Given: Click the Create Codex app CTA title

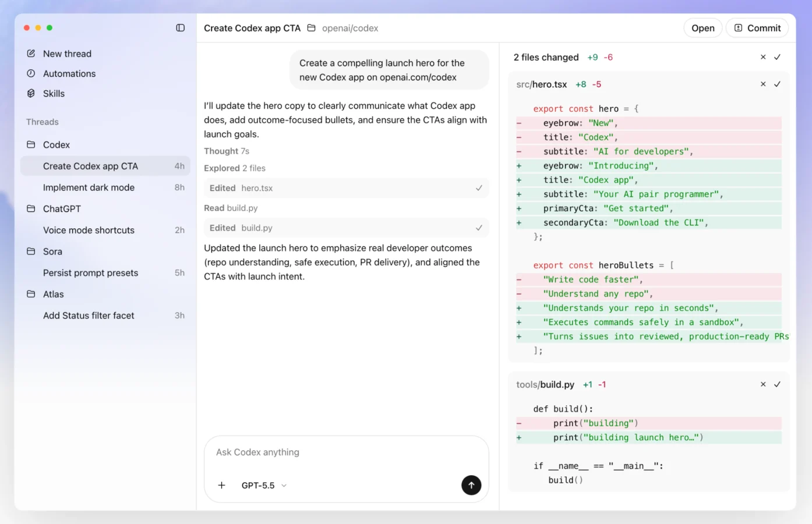Looking at the screenshot, I should 252,28.
